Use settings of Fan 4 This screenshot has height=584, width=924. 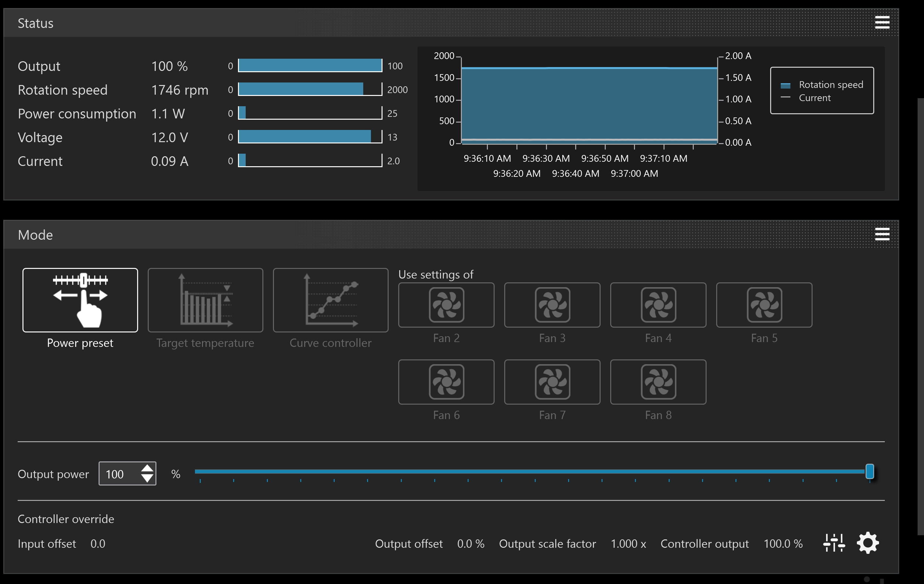coord(658,305)
